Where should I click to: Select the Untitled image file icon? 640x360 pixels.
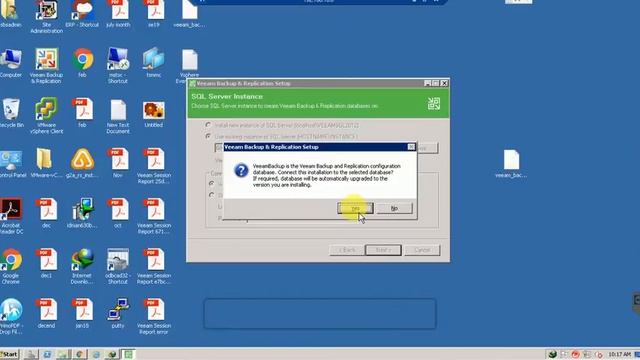pos(153,114)
